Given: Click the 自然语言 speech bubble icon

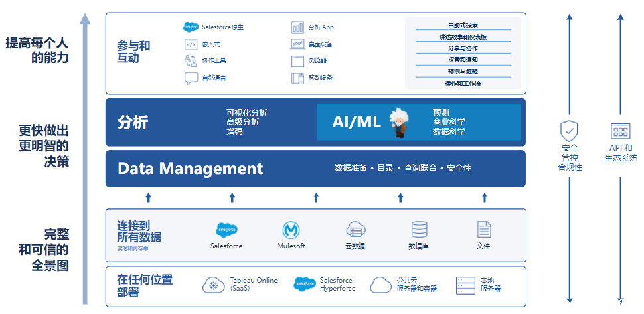Looking at the screenshot, I should [191, 78].
